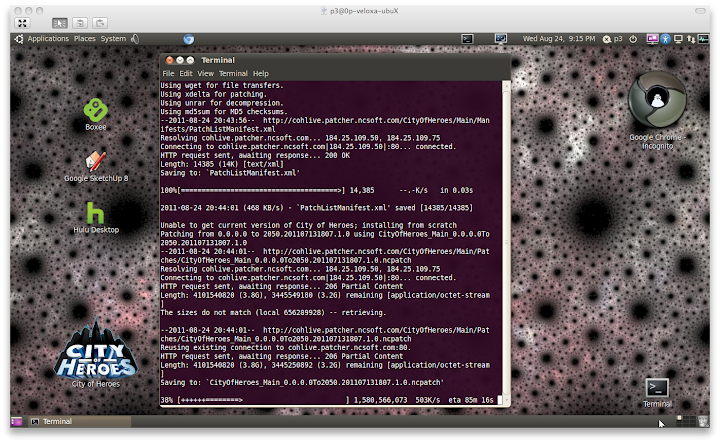Image resolution: width=720 pixels, height=443 pixels.
Task: Maximize the Terminal window
Action: 191,60
